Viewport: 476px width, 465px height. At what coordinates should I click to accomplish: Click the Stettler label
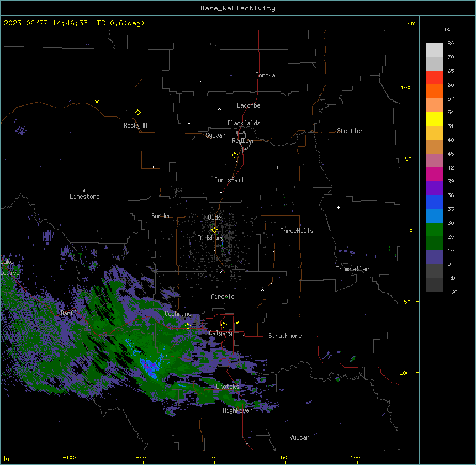[350, 131]
